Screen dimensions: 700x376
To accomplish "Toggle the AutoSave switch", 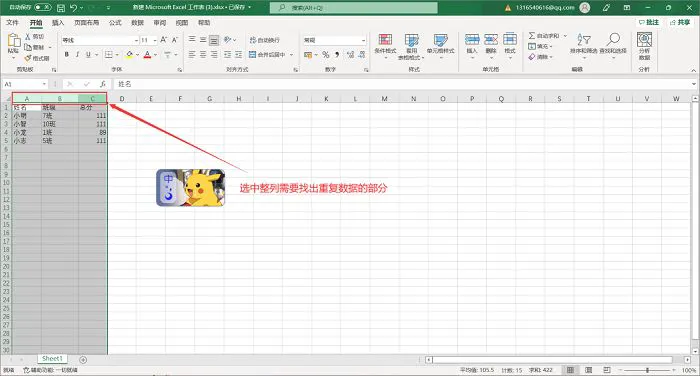I will point(42,7).
